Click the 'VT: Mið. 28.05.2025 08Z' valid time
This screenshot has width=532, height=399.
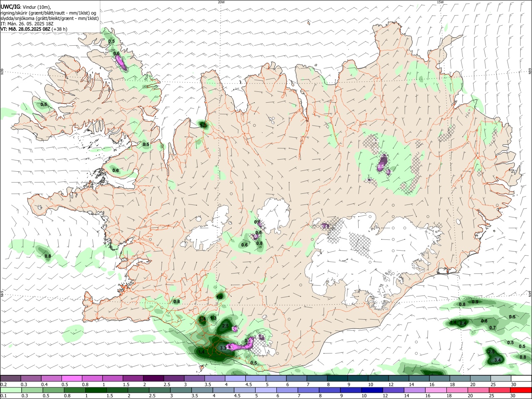[x=25, y=29]
